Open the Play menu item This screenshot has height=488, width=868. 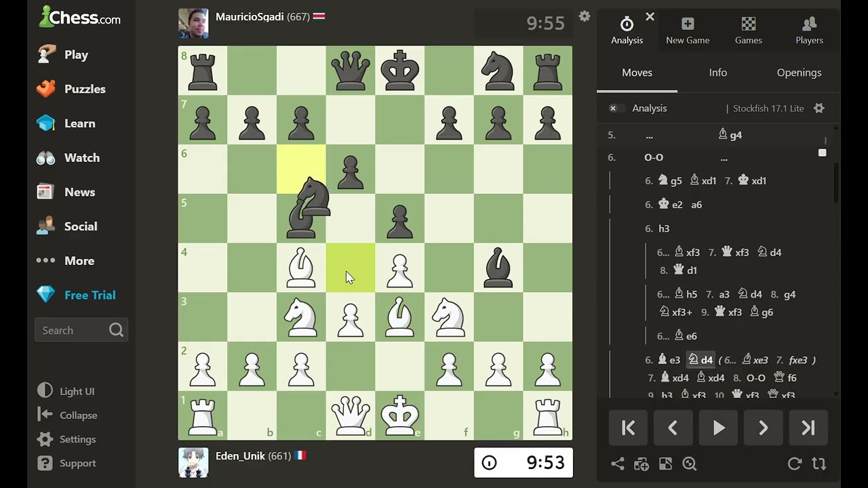point(64,54)
